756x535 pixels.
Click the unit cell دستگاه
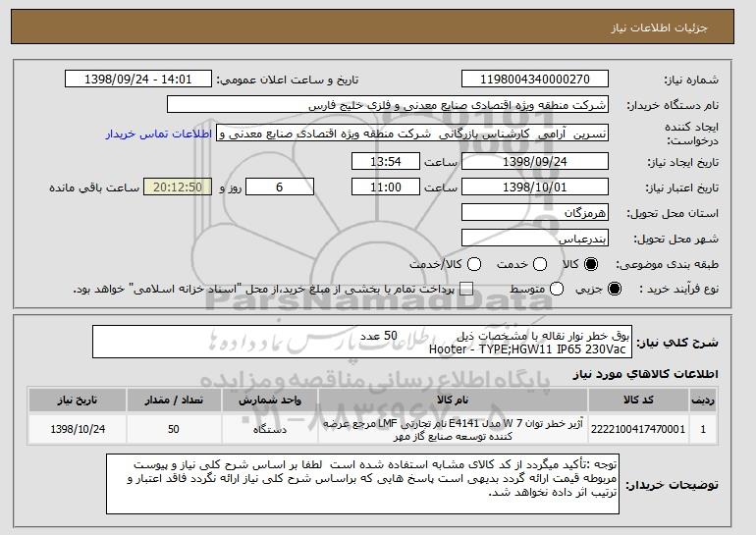tap(270, 429)
